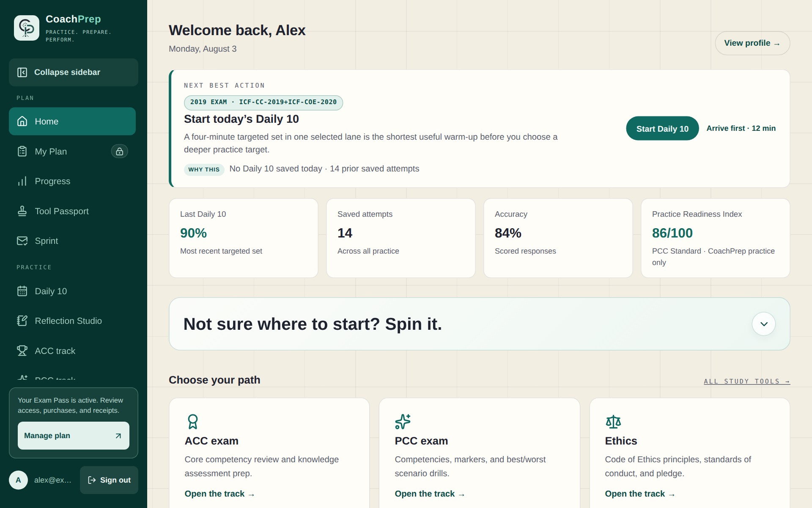This screenshot has height=508, width=812.
Task: Click the ACC exam ribbon badge icon
Action: coord(192,422)
